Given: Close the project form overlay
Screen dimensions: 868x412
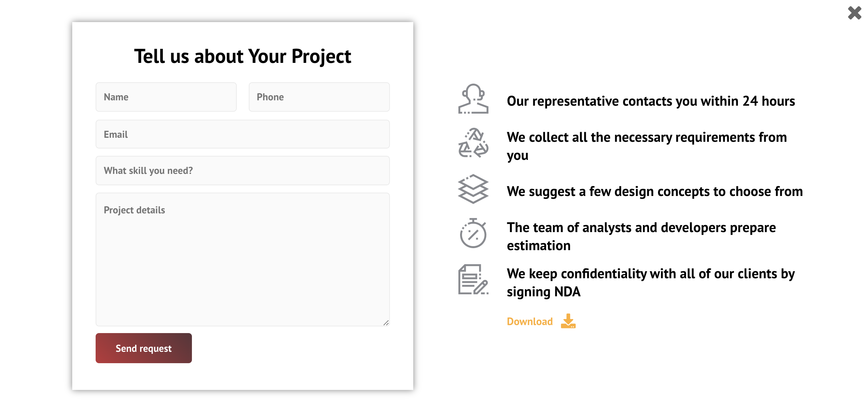Looking at the screenshot, I should [855, 13].
